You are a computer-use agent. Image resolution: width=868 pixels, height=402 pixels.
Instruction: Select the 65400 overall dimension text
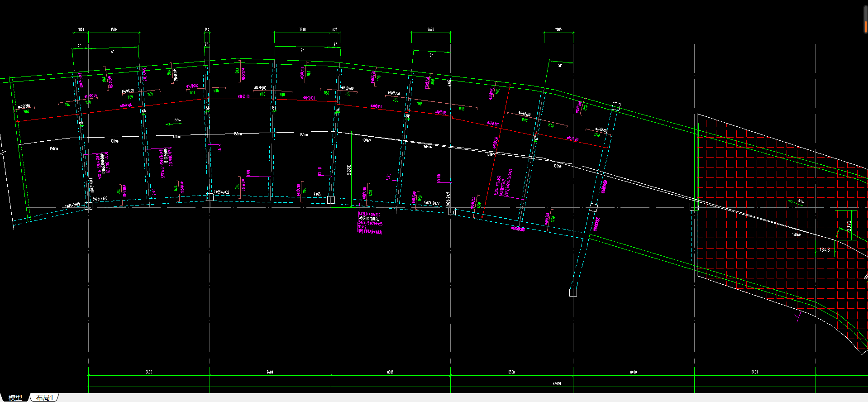[x=557, y=383]
